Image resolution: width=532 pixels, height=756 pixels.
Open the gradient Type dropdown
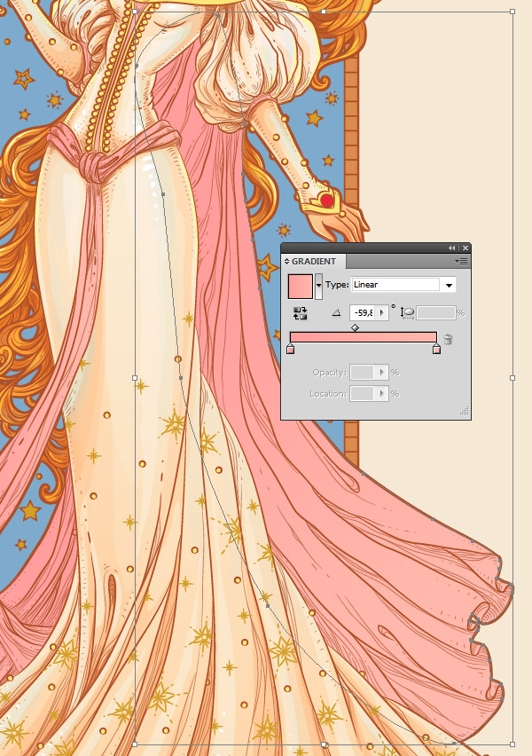tap(449, 285)
